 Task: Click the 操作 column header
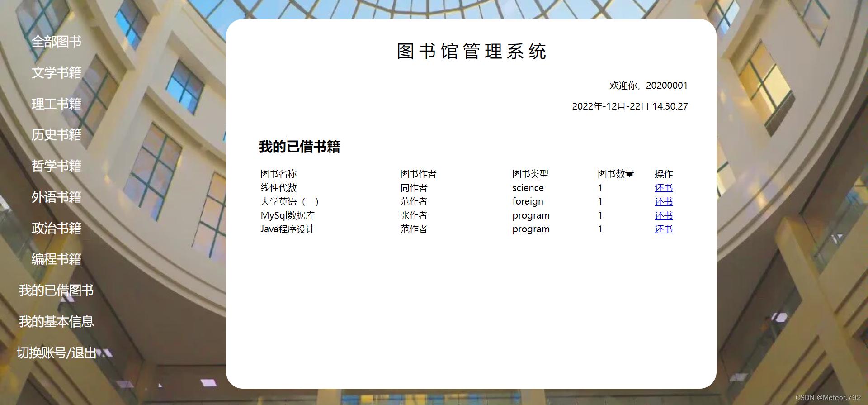click(664, 174)
